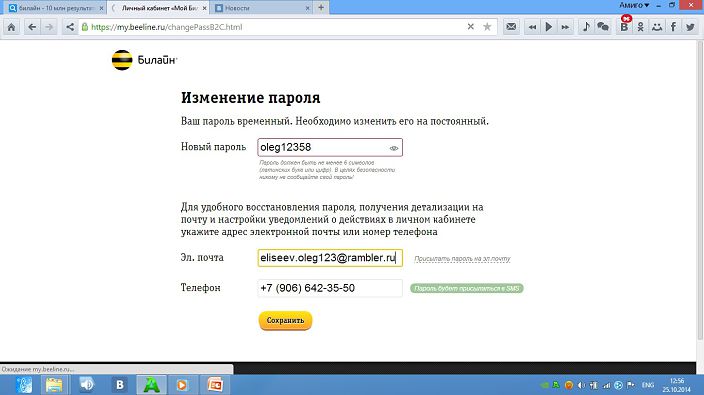Close the Новости tab
The image size is (704, 395).
click(308, 8)
